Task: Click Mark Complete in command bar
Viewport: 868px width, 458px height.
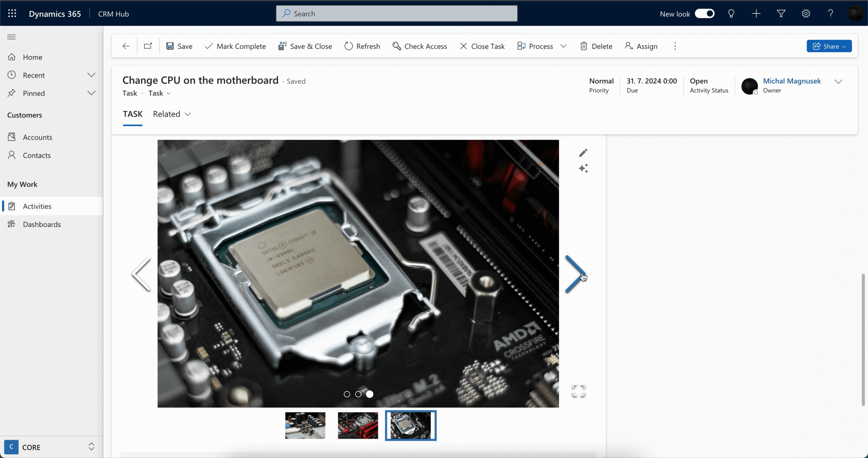Action: click(x=235, y=46)
